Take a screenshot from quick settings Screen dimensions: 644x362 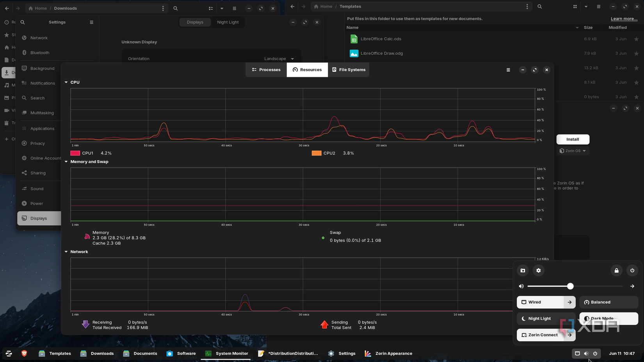(523, 270)
